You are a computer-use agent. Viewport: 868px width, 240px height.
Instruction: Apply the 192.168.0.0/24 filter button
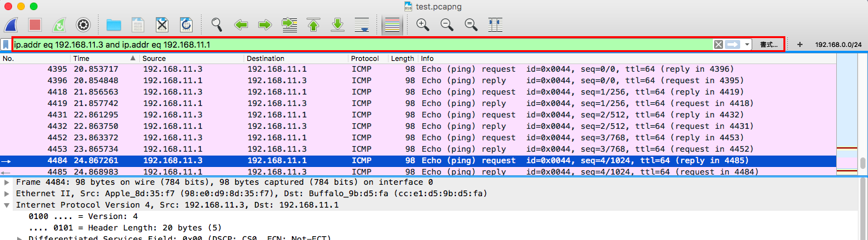[x=838, y=44]
